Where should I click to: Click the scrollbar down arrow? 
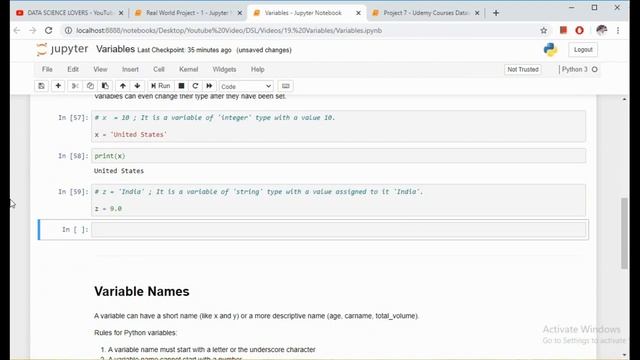(624, 355)
